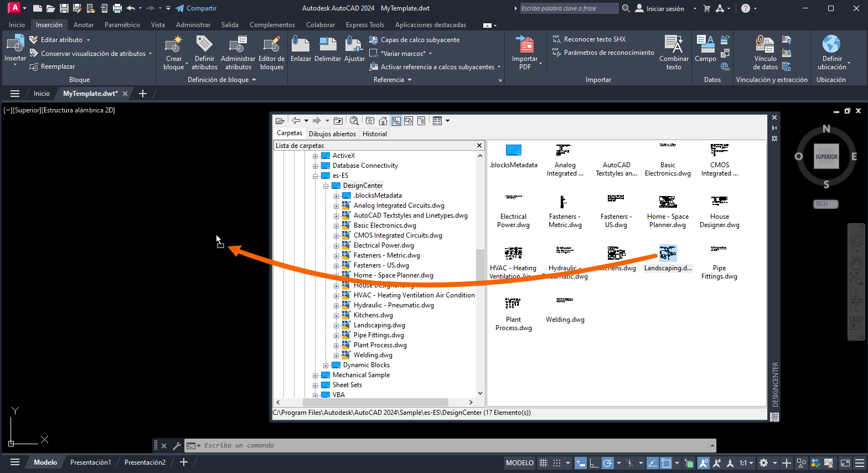Viewport: 868px width, 473px height.
Task: Open the Definir atributos tool
Action: click(x=204, y=53)
